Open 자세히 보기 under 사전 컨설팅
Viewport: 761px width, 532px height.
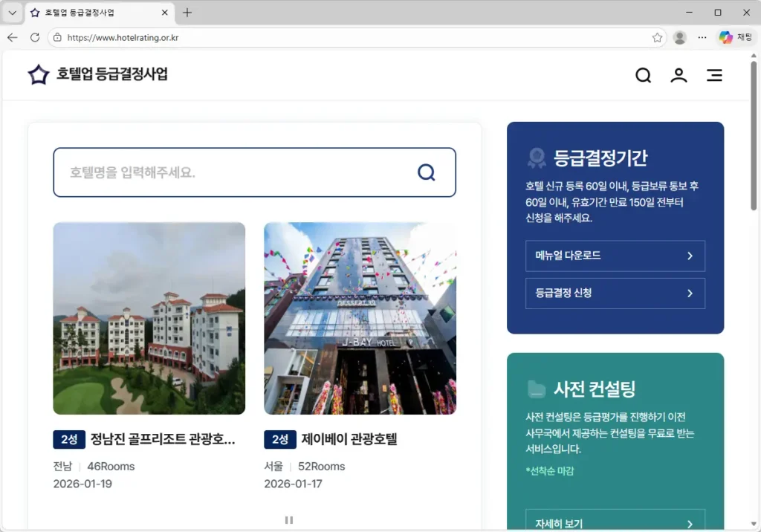point(615,523)
